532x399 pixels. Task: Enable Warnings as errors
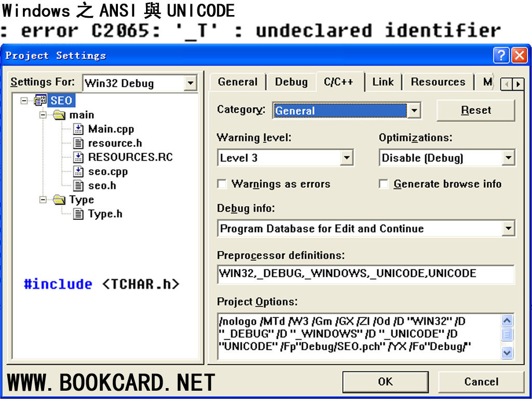point(222,184)
